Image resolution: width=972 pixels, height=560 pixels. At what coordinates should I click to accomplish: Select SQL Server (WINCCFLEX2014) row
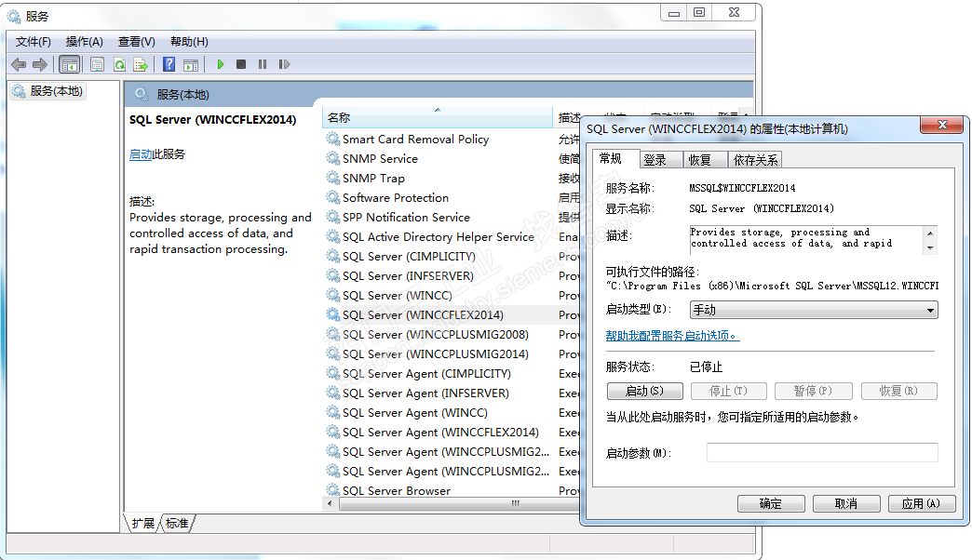click(452, 314)
